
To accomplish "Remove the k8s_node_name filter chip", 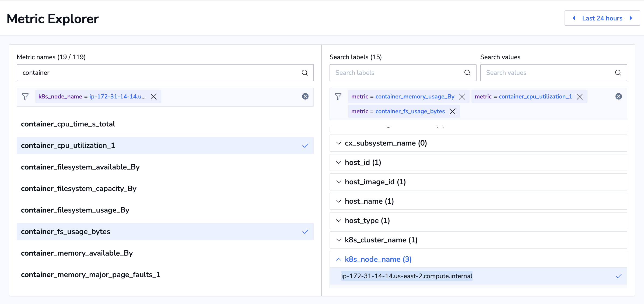I will tap(154, 97).
